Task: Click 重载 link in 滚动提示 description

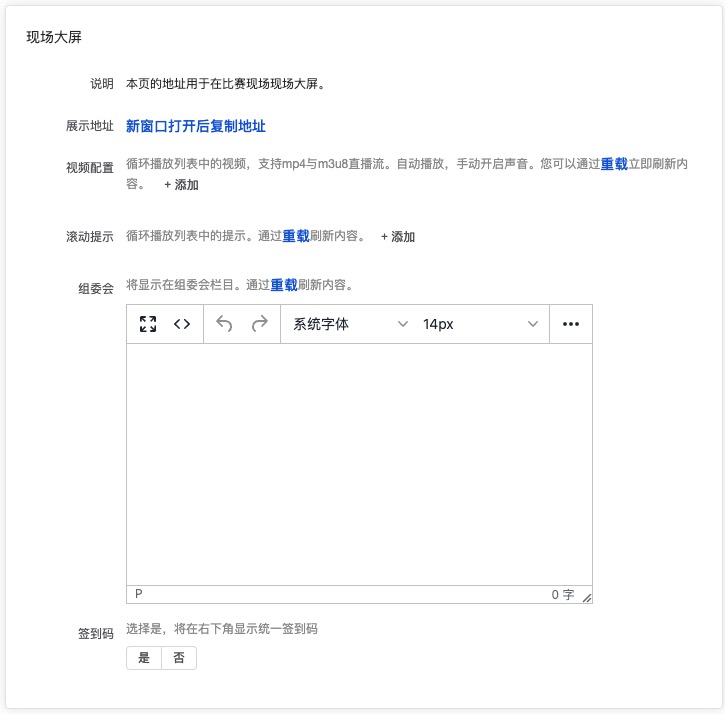Action: (296, 236)
